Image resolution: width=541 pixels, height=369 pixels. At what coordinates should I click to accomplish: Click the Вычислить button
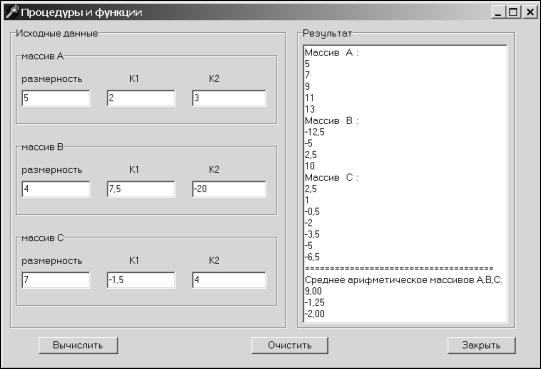click(78, 345)
